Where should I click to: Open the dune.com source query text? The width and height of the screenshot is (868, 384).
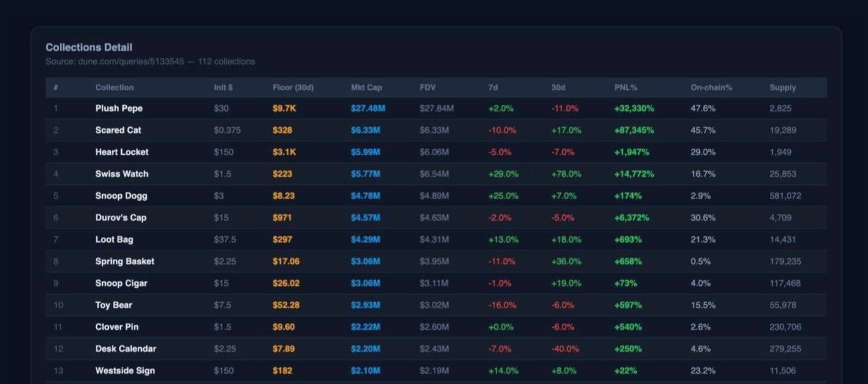(131, 62)
